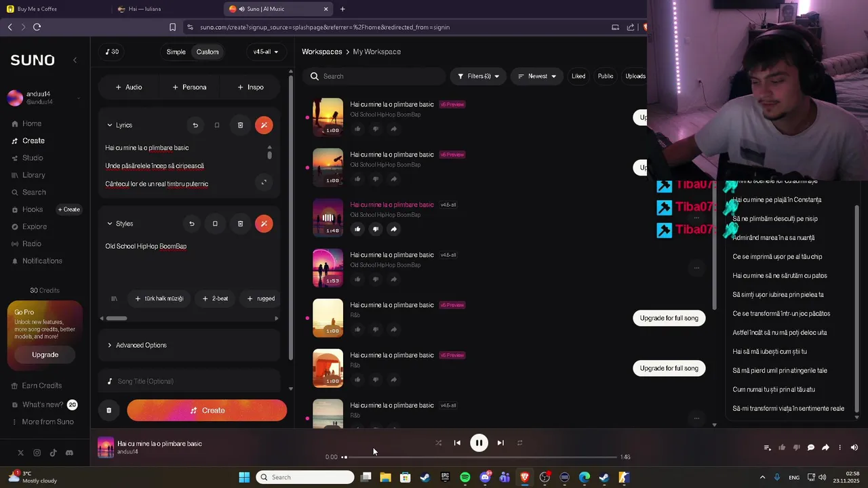Click the Go Pro Upgrade button

click(45, 354)
